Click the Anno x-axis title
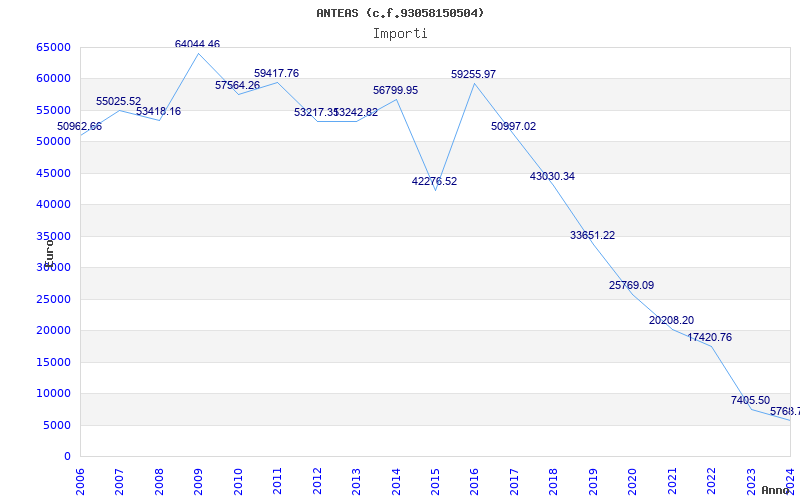The height and width of the screenshot is (500, 800). (x=775, y=490)
